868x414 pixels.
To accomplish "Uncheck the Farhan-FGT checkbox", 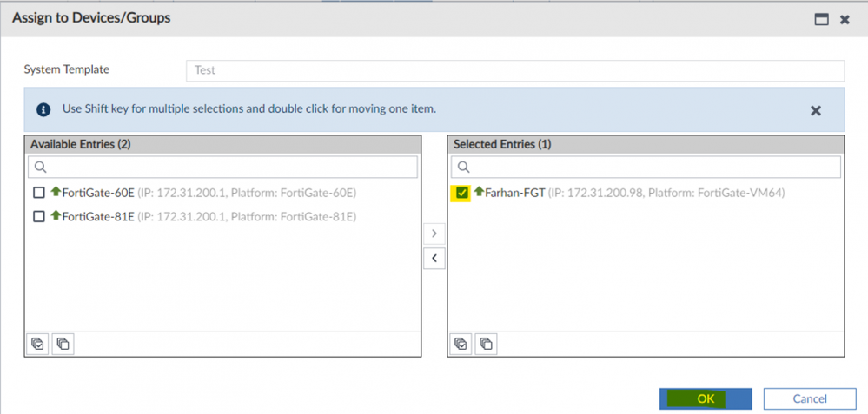I will coord(461,193).
